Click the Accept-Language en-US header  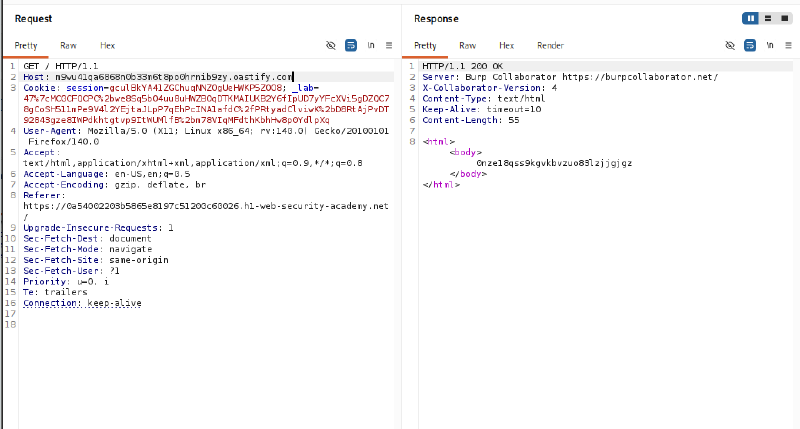click(107, 174)
